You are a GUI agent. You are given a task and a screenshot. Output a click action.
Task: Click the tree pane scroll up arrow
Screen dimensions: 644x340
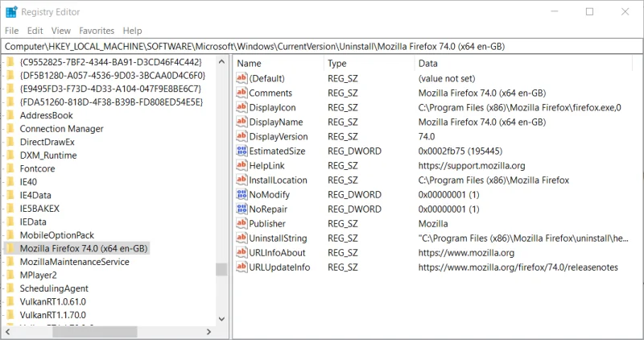(222, 62)
